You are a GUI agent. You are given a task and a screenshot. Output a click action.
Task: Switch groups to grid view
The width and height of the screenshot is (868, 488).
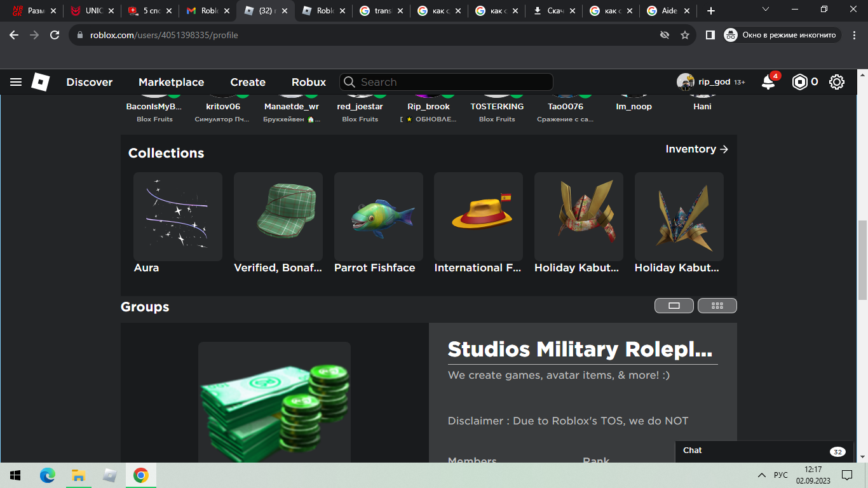coord(717,306)
